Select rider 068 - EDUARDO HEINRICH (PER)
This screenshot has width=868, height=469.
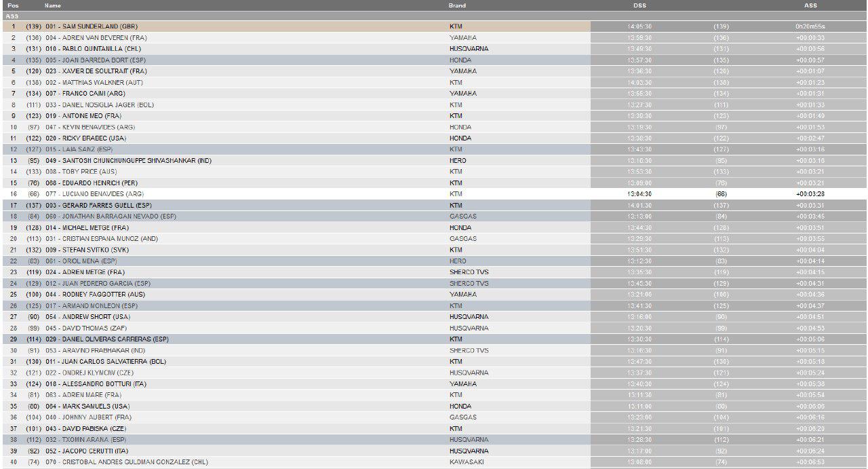pos(92,183)
